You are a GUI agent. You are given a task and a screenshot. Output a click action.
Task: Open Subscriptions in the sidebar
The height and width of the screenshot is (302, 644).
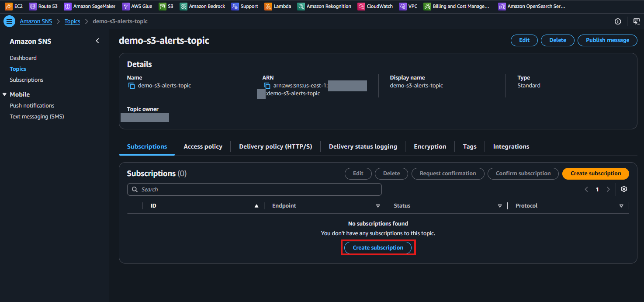tap(27, 80)
